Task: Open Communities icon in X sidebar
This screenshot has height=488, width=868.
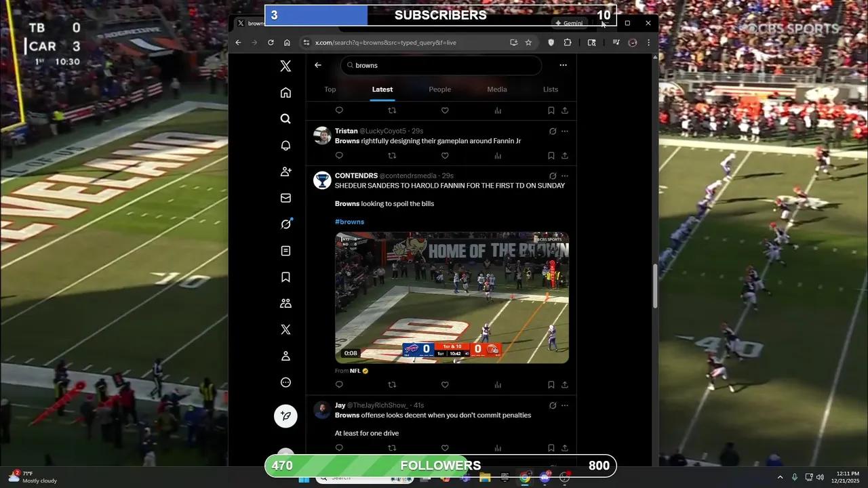Action: click(x=285, y=304)
